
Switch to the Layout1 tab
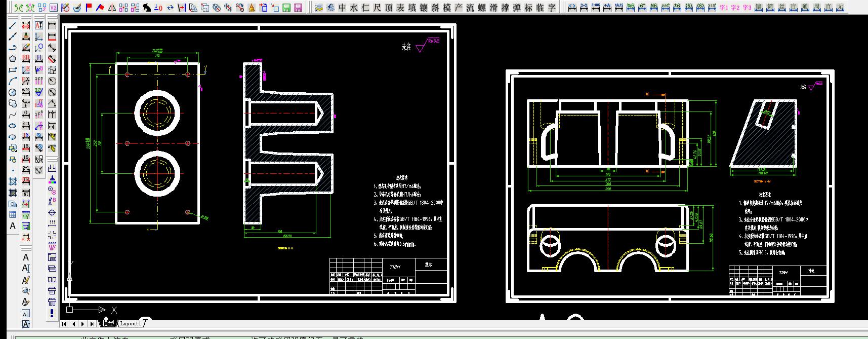(131, 323)
